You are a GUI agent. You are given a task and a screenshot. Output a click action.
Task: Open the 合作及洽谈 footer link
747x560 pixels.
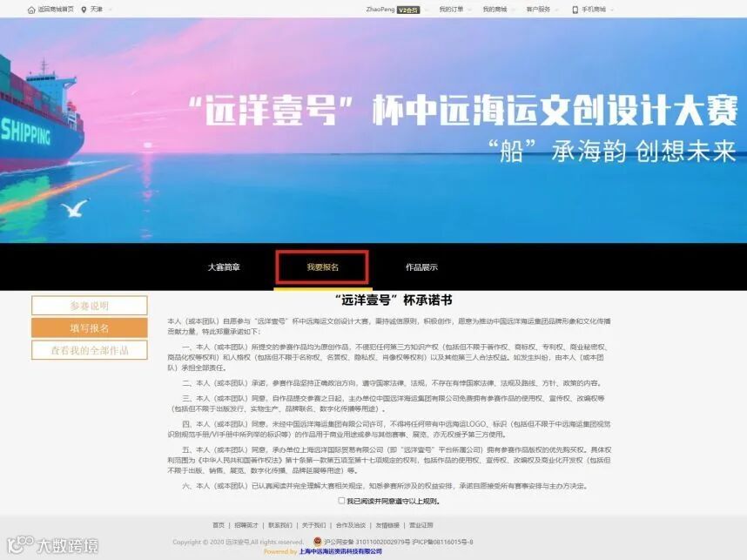click(351, 525)
